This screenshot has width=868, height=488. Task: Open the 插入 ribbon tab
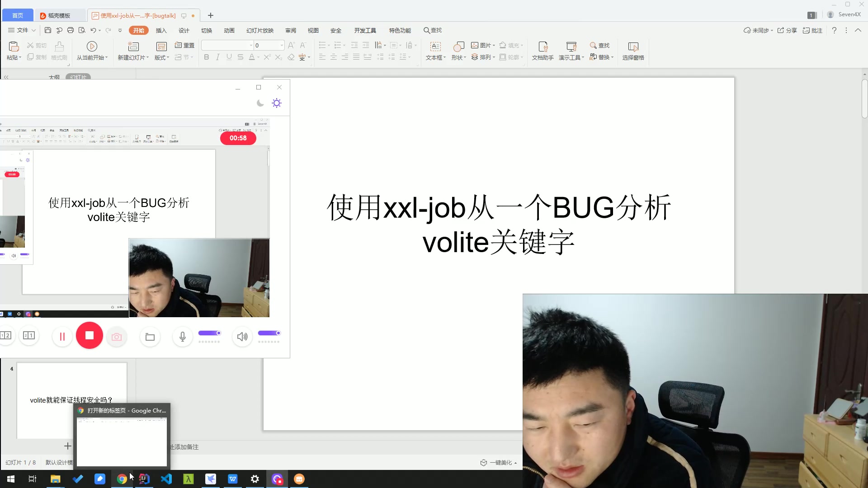click(161, 30)
